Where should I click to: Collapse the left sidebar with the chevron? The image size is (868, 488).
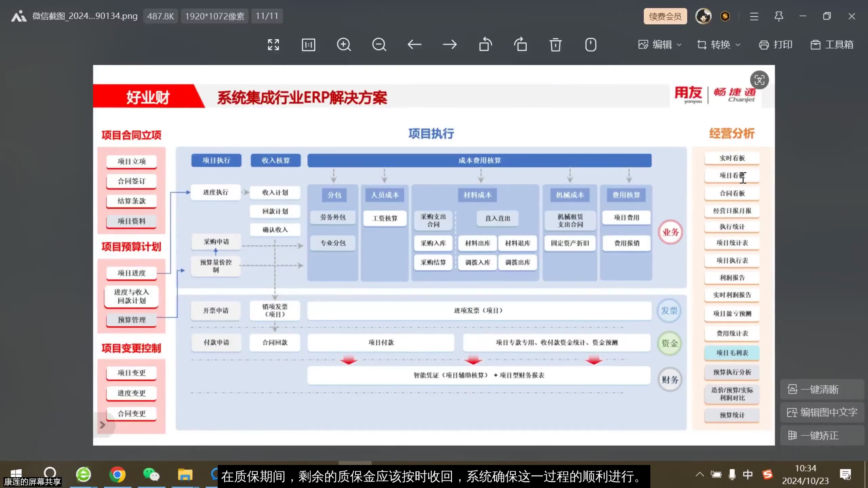(103, 424)
